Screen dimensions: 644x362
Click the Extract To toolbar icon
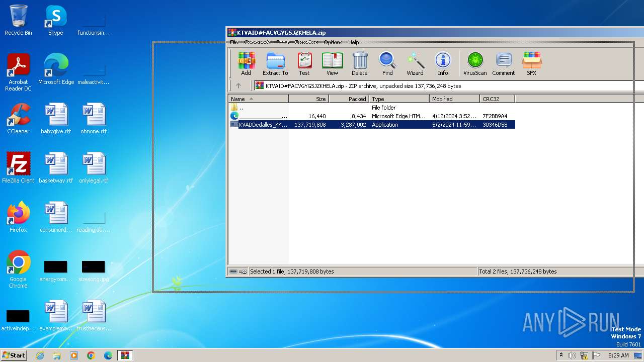click(275, 64)
